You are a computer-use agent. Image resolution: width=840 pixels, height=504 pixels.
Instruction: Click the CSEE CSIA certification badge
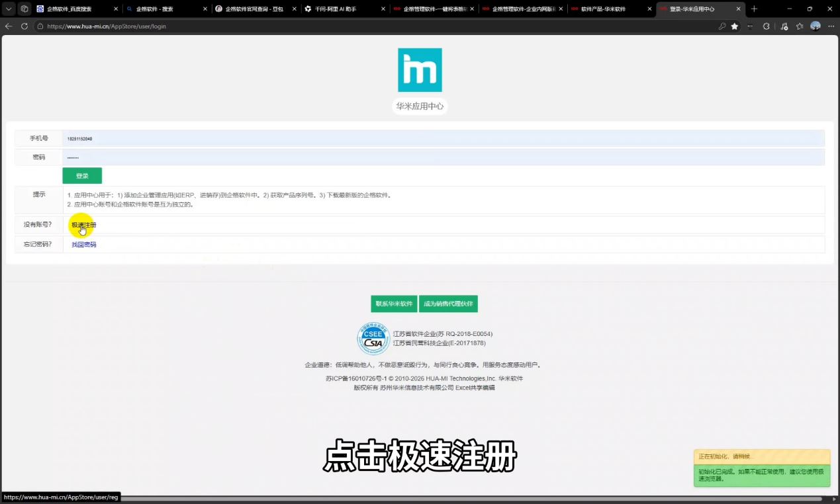373,339
